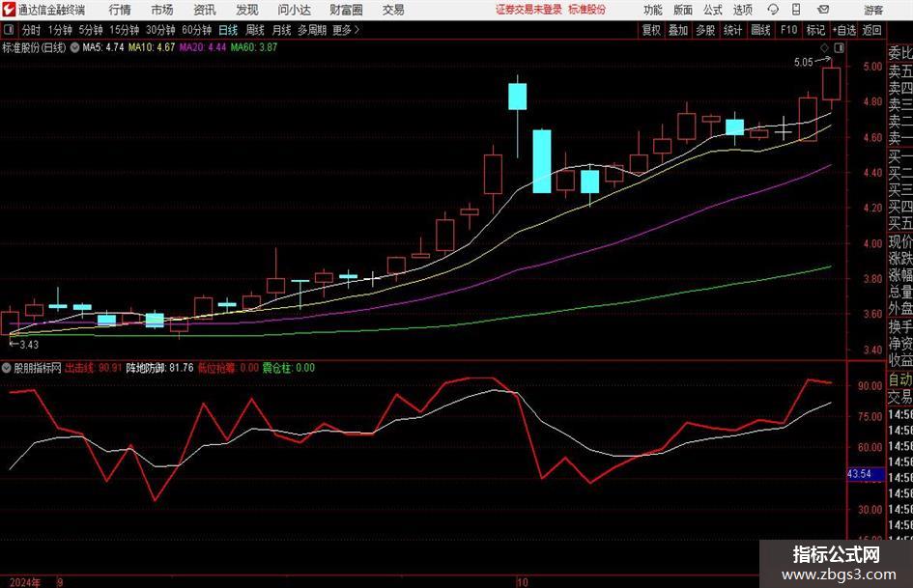Open the 资讯 menu

point(205,10)
